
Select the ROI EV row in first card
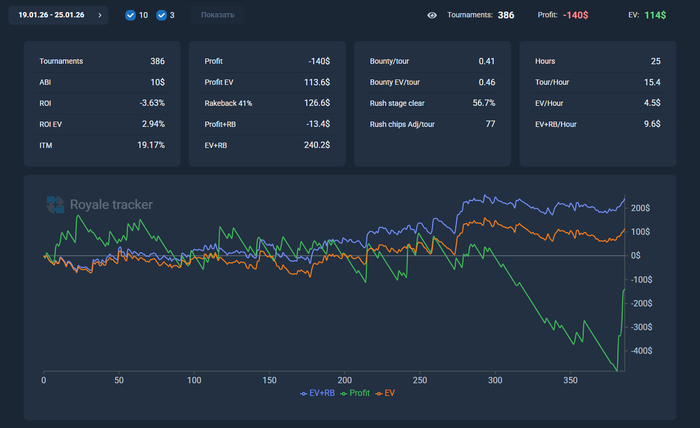tap(102, 124)
